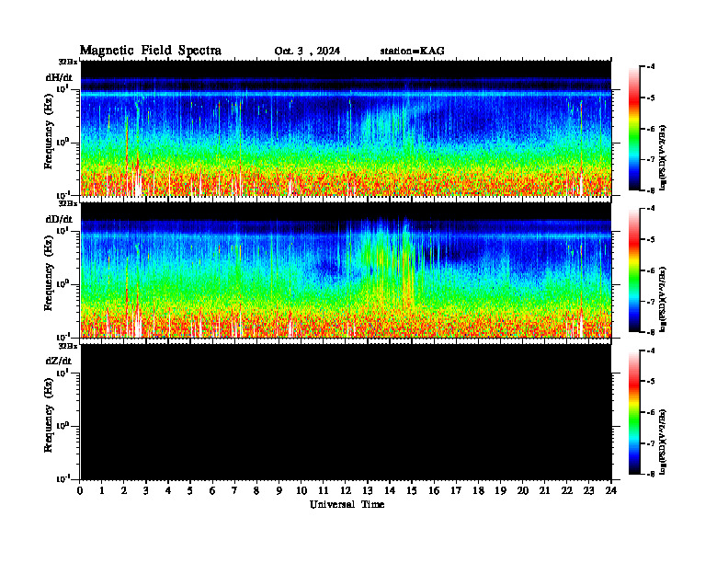Click hour "10" on the Universal Time axis
This screenshot has width=728, height=563.
click(x=301, y=490)
